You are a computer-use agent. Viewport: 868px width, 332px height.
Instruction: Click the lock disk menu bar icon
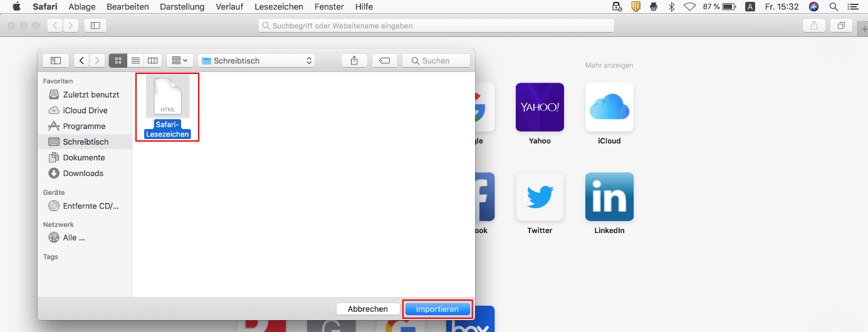tap(617, 6)
